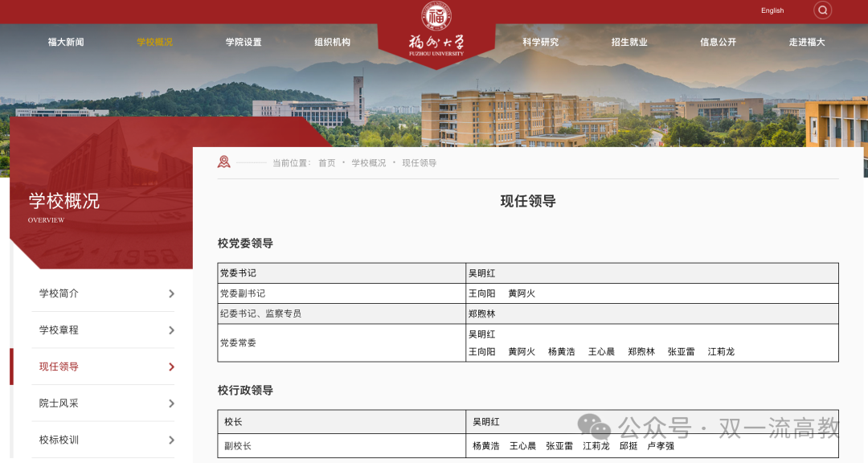Open the 组织机构 menu
Screen dimensions: 868x463
pyautogui.click(x=333, y=41)
